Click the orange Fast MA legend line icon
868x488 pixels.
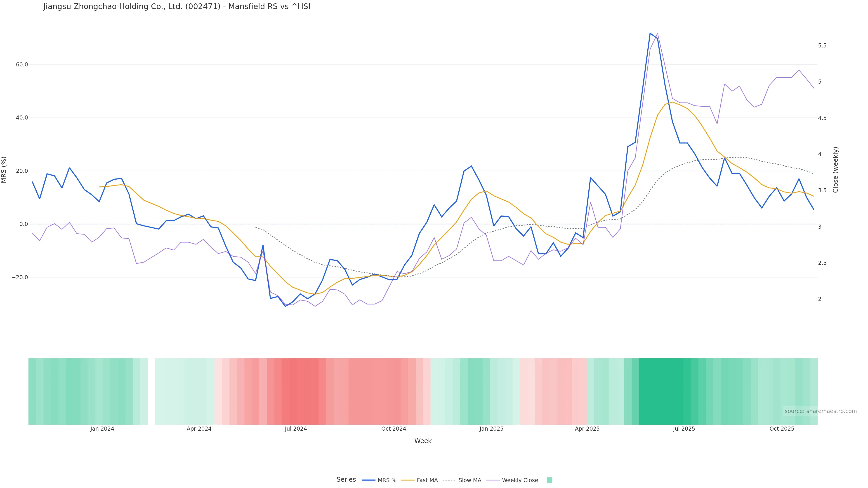point(408,480)
